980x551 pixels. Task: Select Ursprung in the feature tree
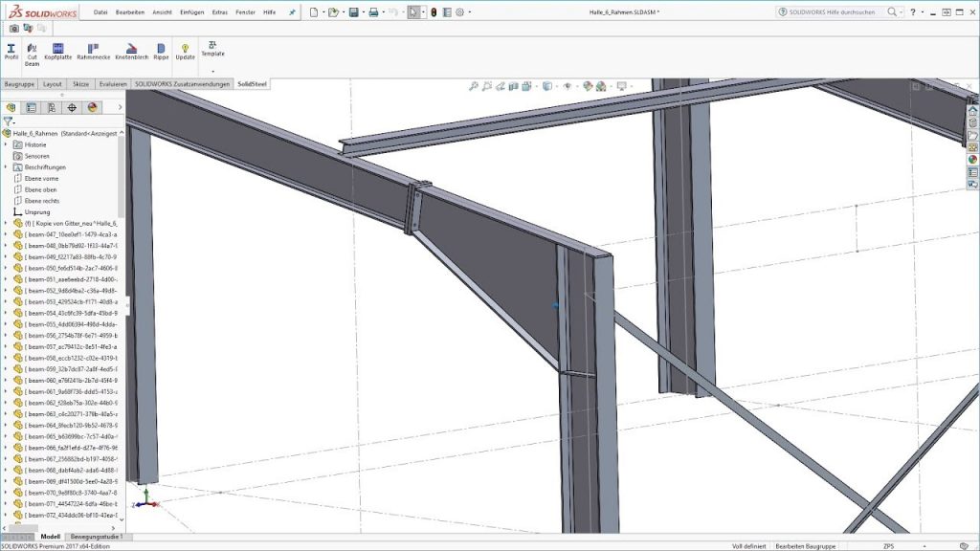coord(38,211)
